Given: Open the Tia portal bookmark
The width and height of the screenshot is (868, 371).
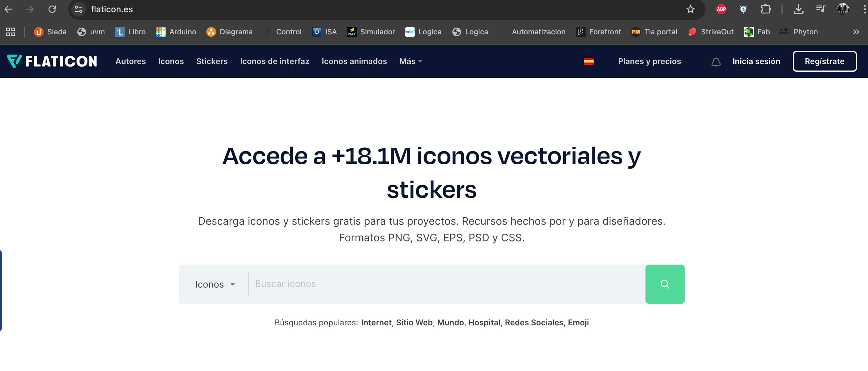Looking at the screenshot, I should click(654, 32).
